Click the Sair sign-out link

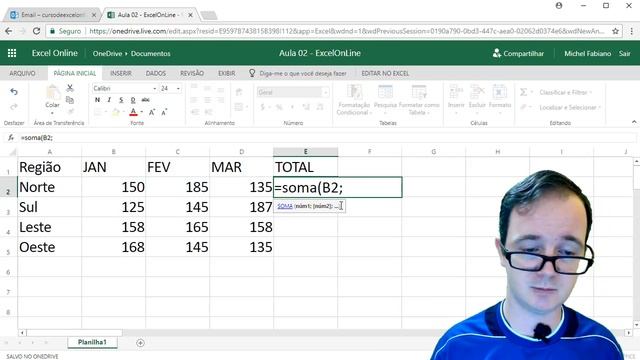click(x=624, y=53)
